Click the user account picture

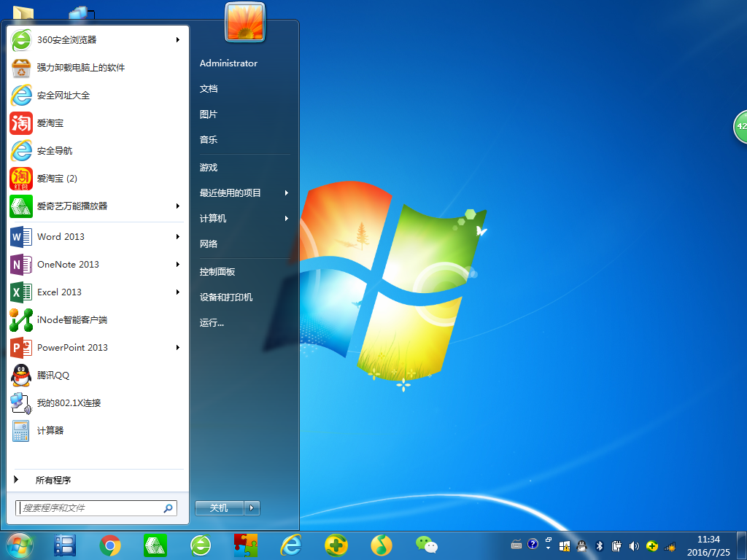pos(245,22)
